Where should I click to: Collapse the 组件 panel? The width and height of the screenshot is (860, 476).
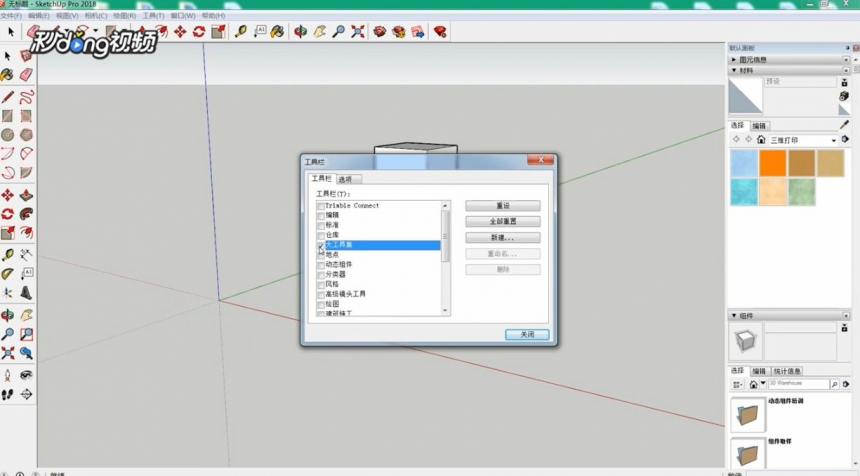coord(734,316)
